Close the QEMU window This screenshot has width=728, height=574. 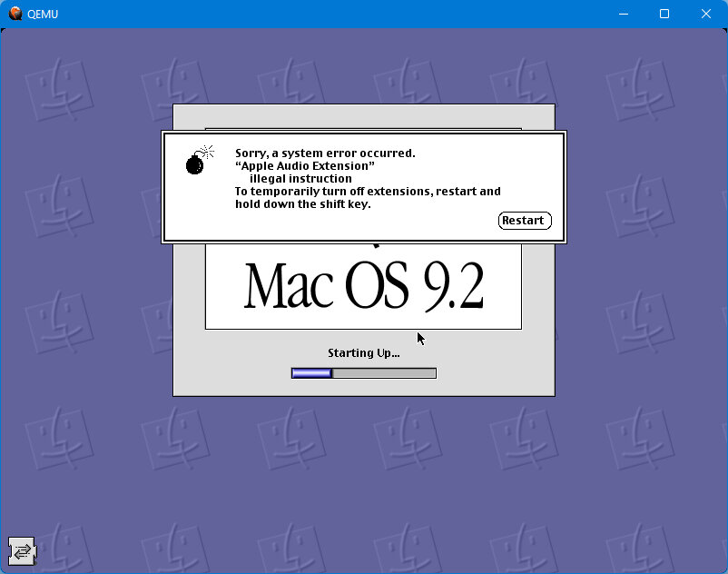tap(706, 14)
